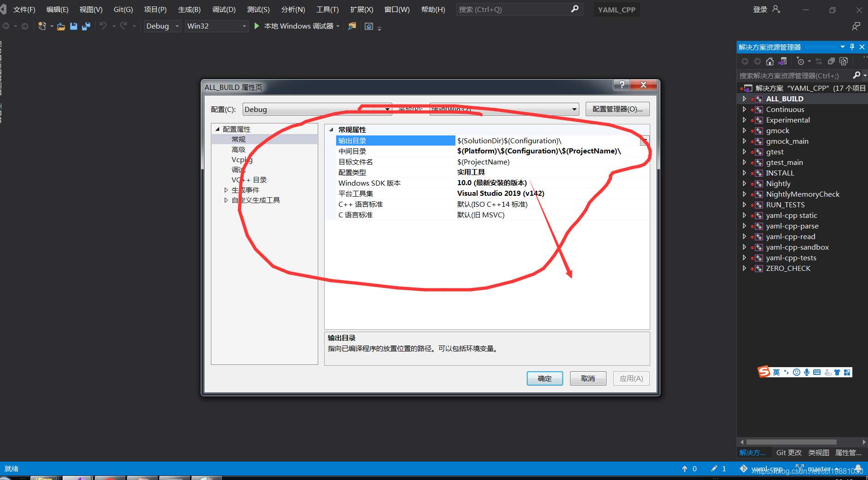
Task: Open the 项目(P) menu
Action: [155, 9]
